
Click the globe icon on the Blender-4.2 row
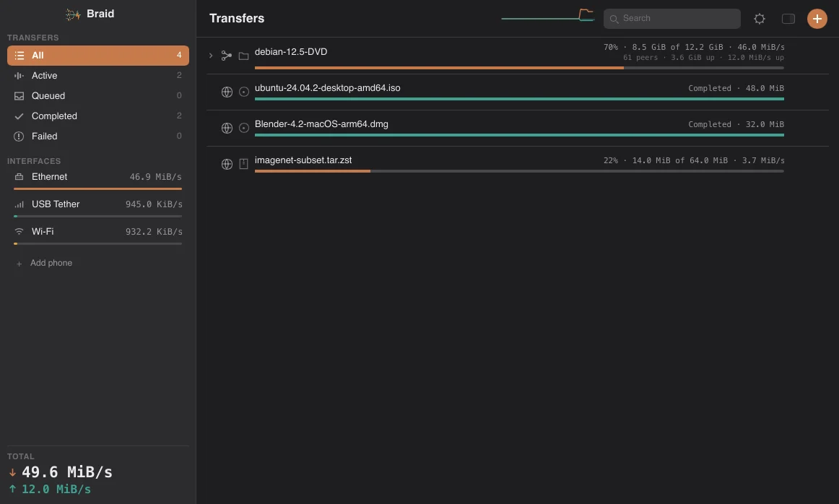point(227,128)
